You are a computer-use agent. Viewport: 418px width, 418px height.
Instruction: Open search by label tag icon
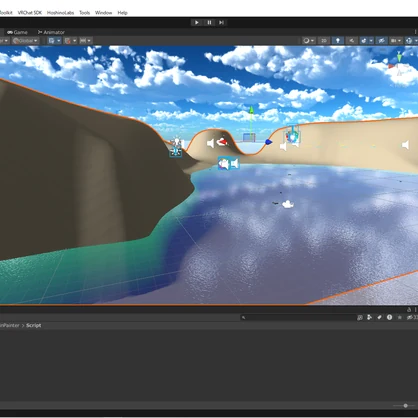point(379,317)
